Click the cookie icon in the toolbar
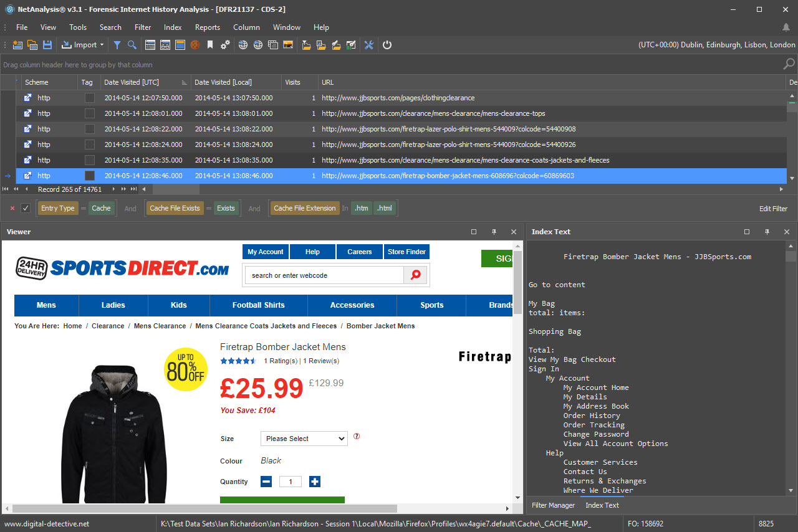Viewport: 798px width, 532px height. (195, 45)
